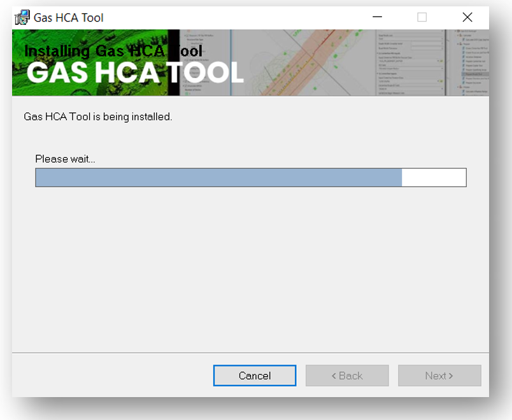Click 'Gas HCA Tool is being installed.' text
Screen dimensions: 512x420
click(98, 116)
